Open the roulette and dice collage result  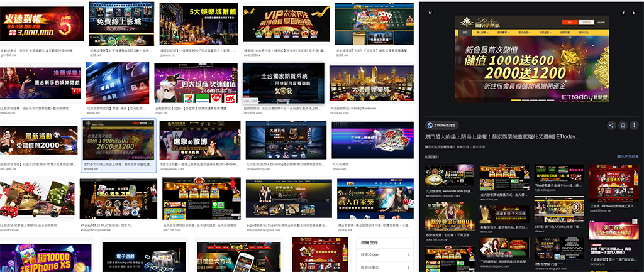[x=37, y=199]
